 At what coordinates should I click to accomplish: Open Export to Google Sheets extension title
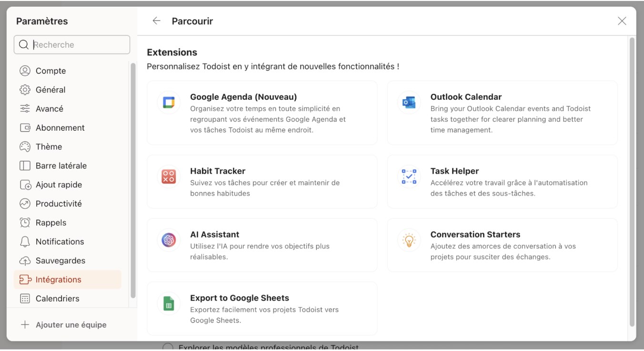[240, 298]
